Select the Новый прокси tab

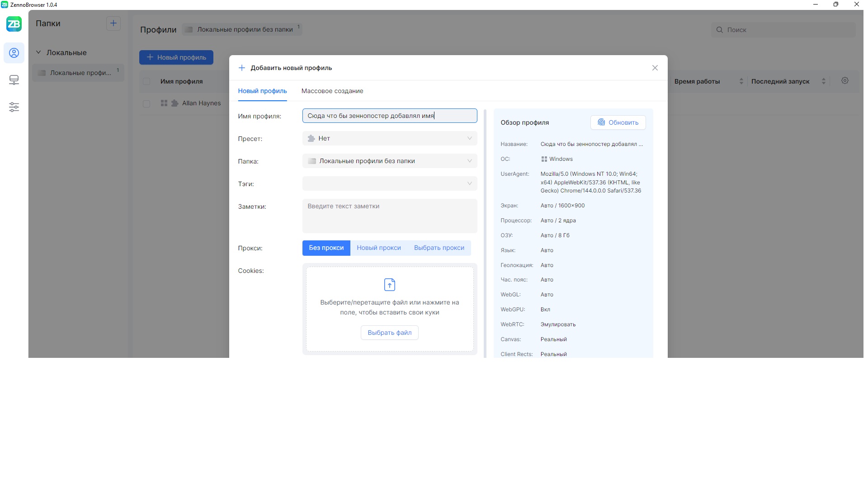pos(378,248)
